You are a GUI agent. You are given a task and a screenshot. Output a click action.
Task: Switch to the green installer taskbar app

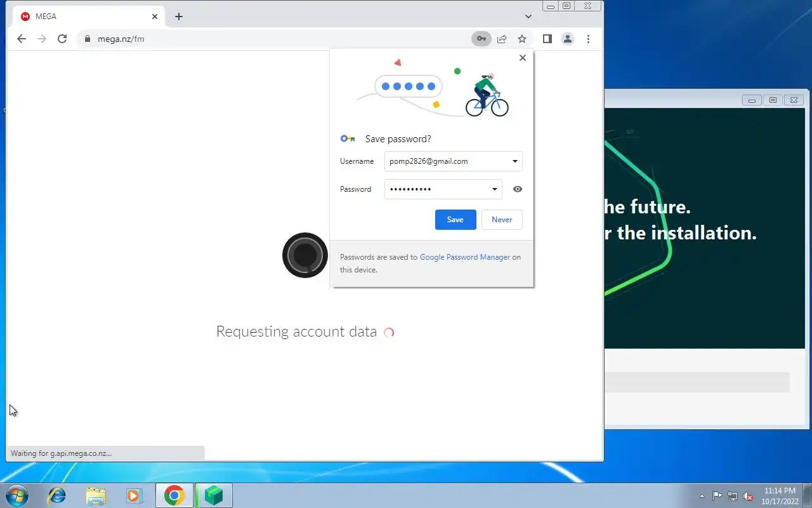[214, 495]
